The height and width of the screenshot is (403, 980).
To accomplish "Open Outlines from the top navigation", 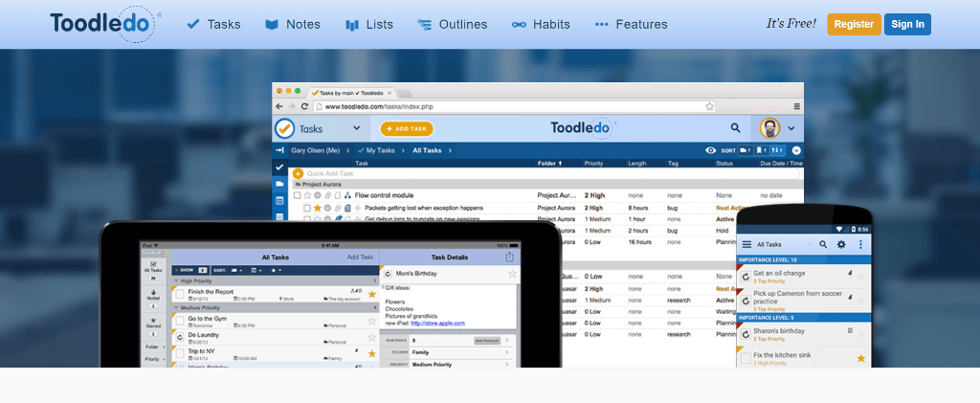I will [x=453, y=24].
